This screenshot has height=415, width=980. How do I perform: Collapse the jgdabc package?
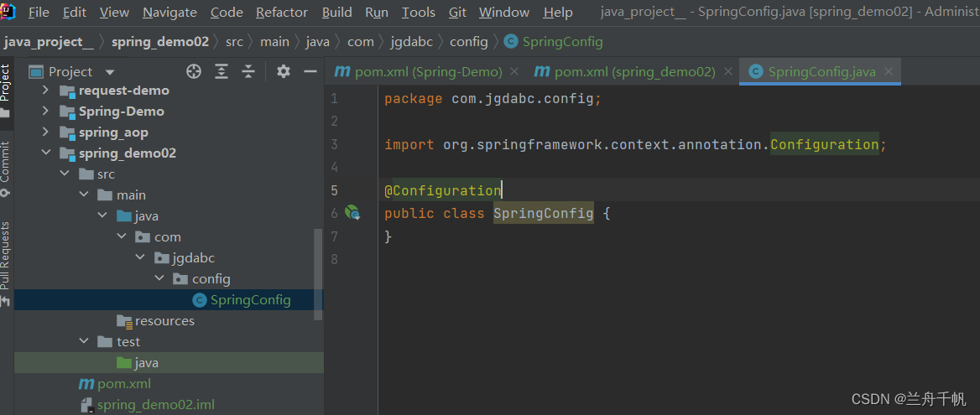click(x=140, y=257)
